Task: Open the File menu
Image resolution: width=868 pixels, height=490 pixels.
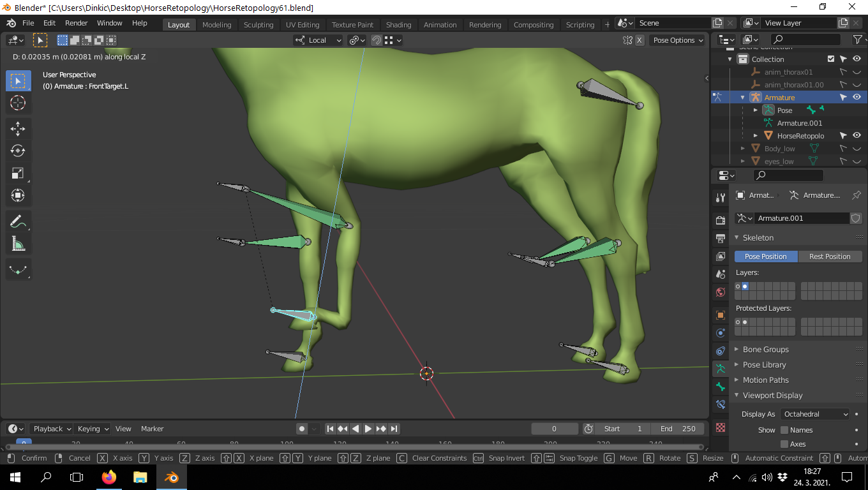Action: click(28, 23)
